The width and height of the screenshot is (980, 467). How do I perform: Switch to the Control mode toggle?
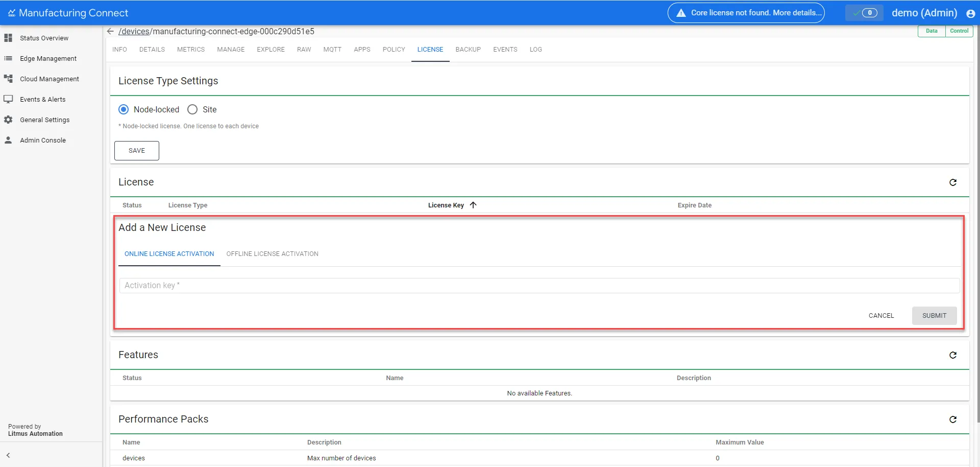[959, 31]
